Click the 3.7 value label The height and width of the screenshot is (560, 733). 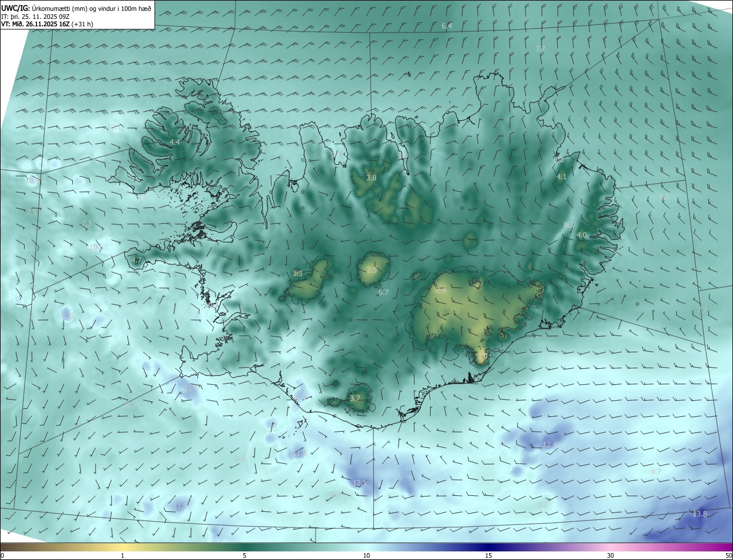coord(355,399)
